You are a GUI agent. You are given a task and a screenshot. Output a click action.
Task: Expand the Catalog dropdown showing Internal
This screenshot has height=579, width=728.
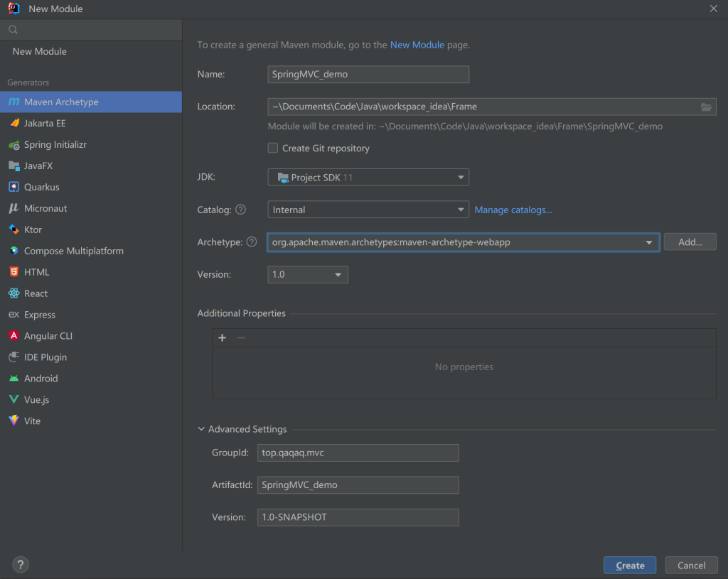coord(368,210)
